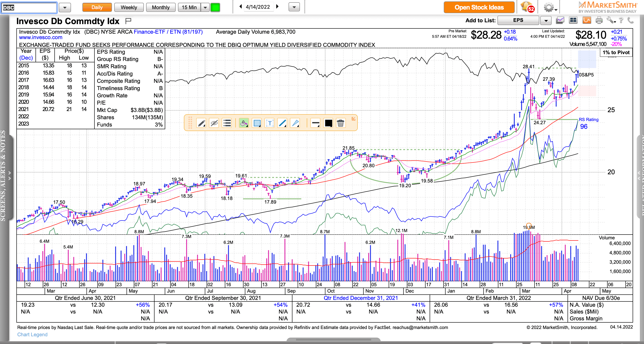This screenshot has height=344, width=644.
Task: Click the trash can delete icon
Action: coord(340,123)
